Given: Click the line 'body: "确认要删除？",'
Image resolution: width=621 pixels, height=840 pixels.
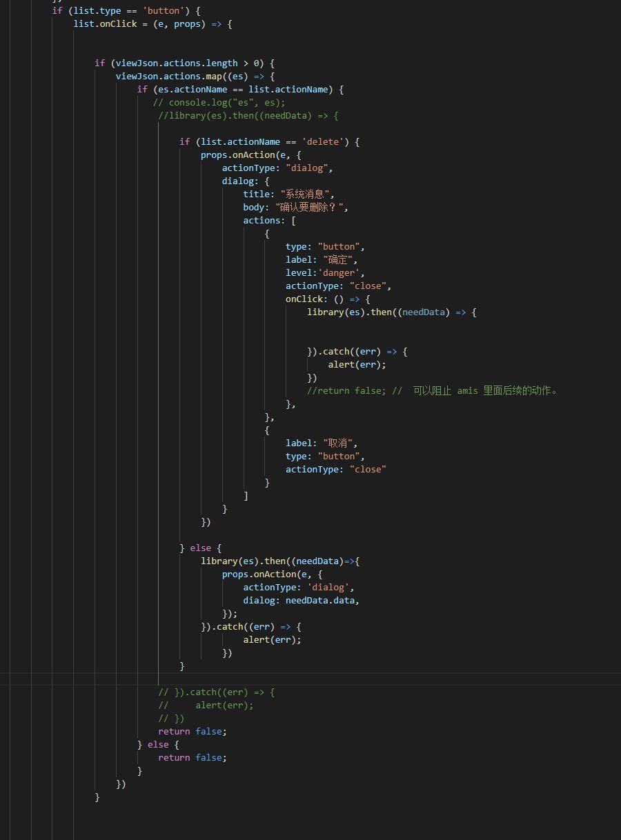Looking at the screenshot, I should pos(296,208).
